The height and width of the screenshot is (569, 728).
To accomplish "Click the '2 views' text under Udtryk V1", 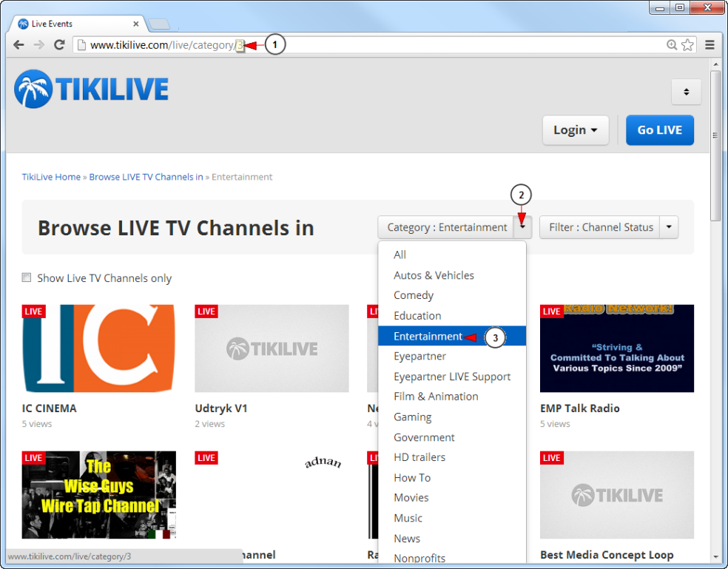I will (x=210, y=424).
